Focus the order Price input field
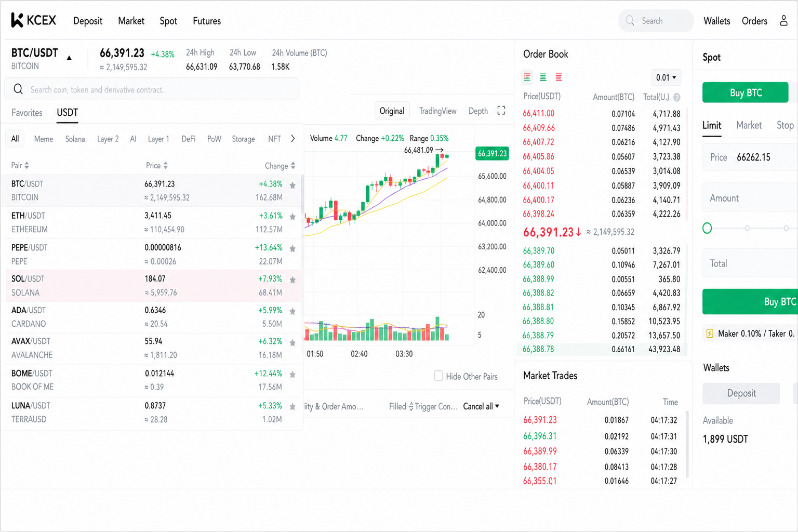This screenshot has height=532, width=798. (x=750, y=157)
